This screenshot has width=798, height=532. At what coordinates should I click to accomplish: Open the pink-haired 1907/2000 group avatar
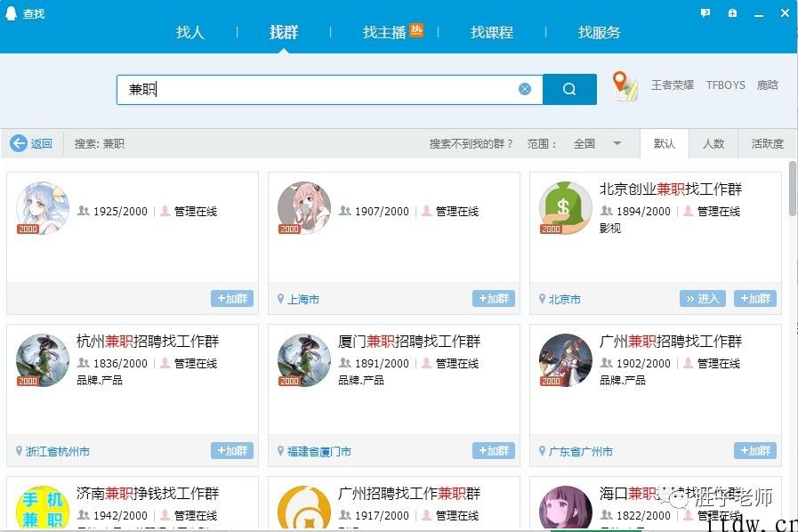click(x=304, y=208)
